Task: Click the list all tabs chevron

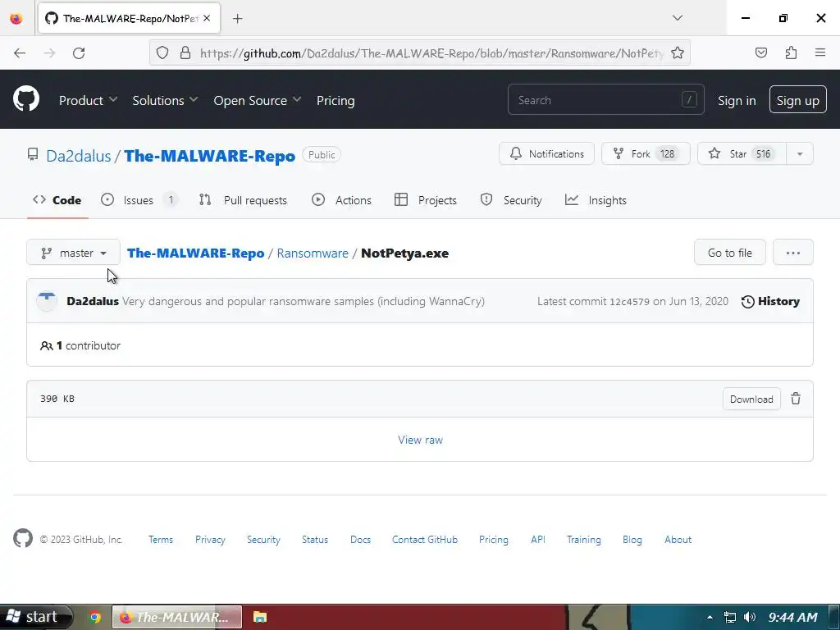Action: pos(677,18)
